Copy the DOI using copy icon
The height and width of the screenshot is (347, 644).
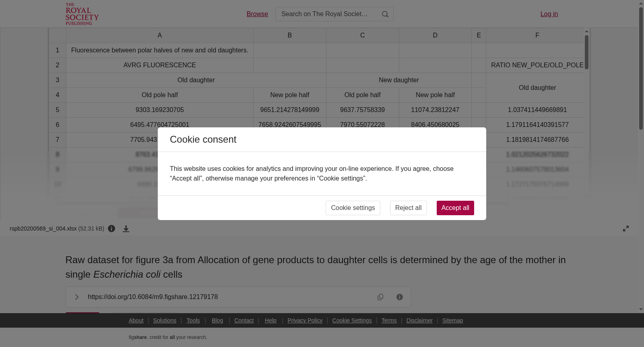coord(380,297)
